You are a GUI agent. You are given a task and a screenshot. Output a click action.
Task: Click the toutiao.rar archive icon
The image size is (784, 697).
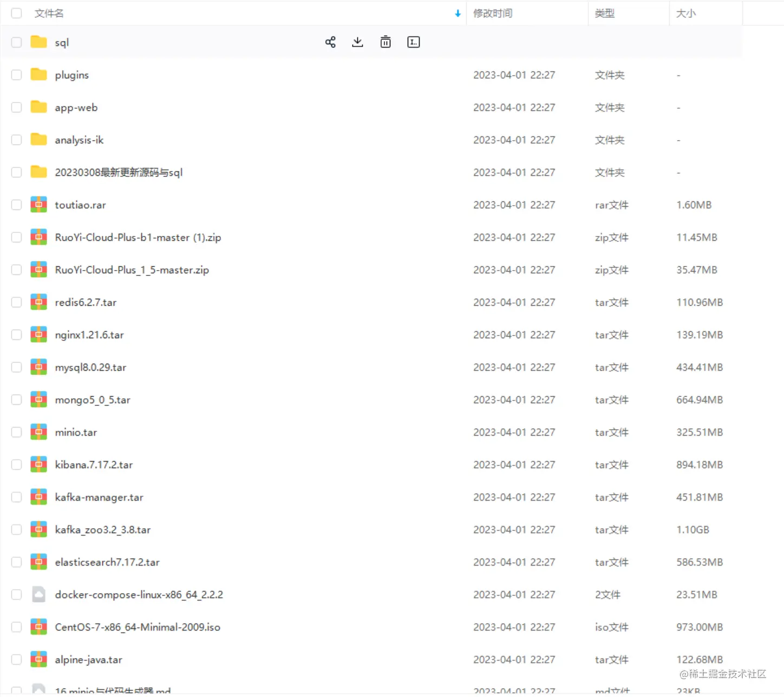click(x=38, y=205)
